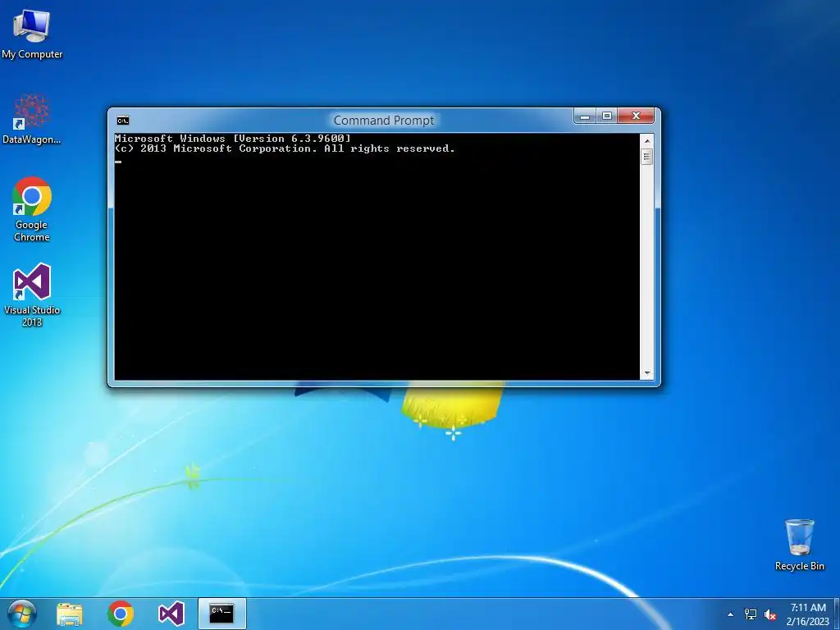This screenshot has height=630, width=840.
Task: Click the Command Prompt scrollbar thumb
Action: [647, 157]
